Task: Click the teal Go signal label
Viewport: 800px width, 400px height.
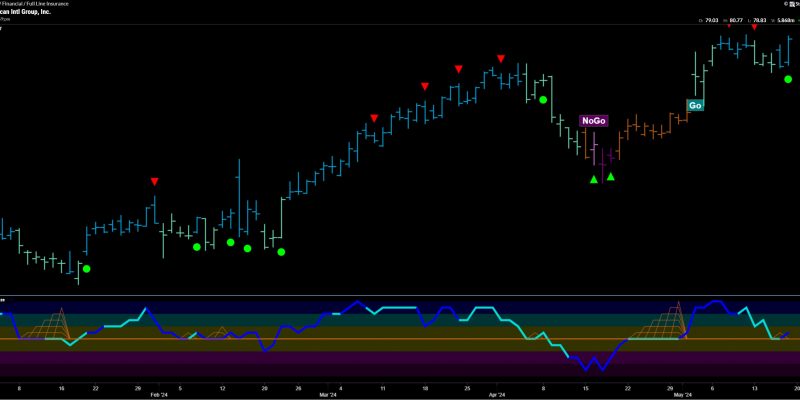Action: click(x=695, y=106)
